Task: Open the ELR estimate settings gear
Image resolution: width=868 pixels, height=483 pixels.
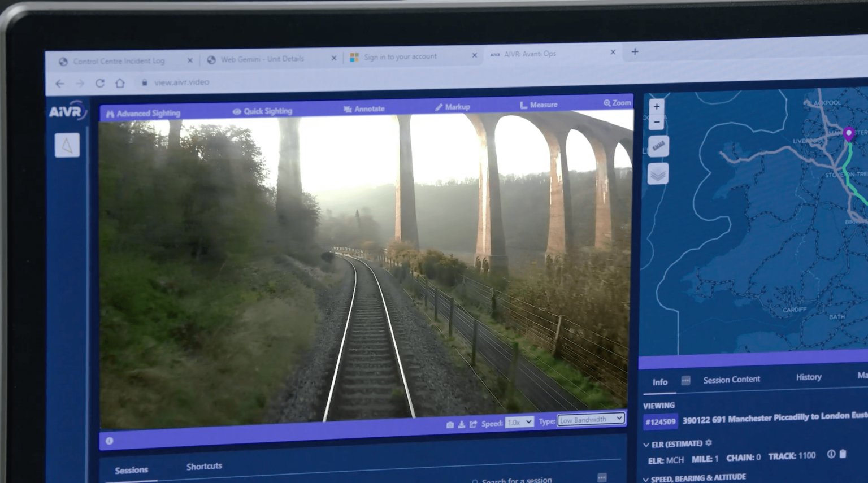Action: pyautogui.click(x=708, y=443)
